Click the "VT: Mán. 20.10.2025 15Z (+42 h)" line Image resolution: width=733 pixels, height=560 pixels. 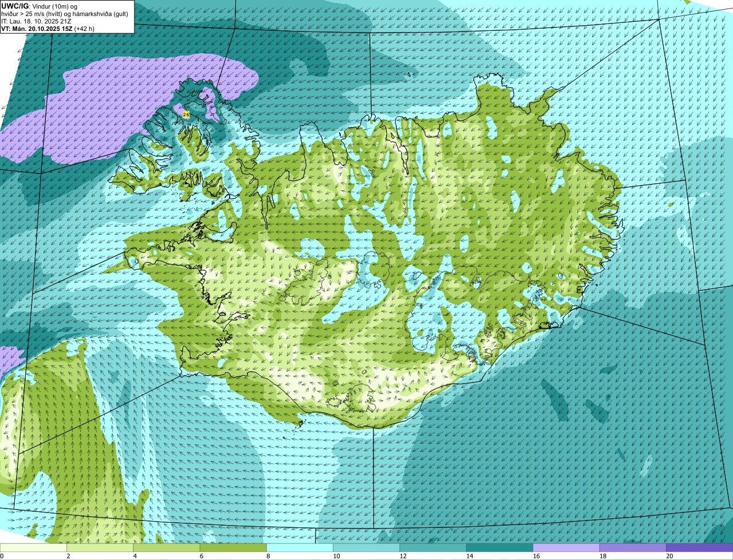(48, 28)
